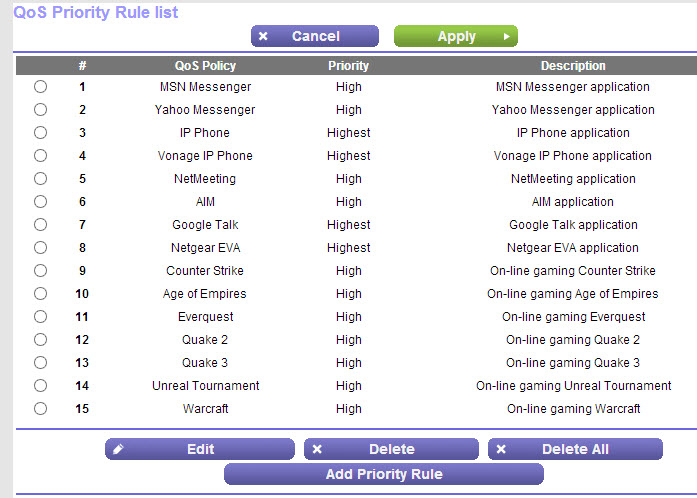Click the green Apply button
697x498 pixels.
456,36
